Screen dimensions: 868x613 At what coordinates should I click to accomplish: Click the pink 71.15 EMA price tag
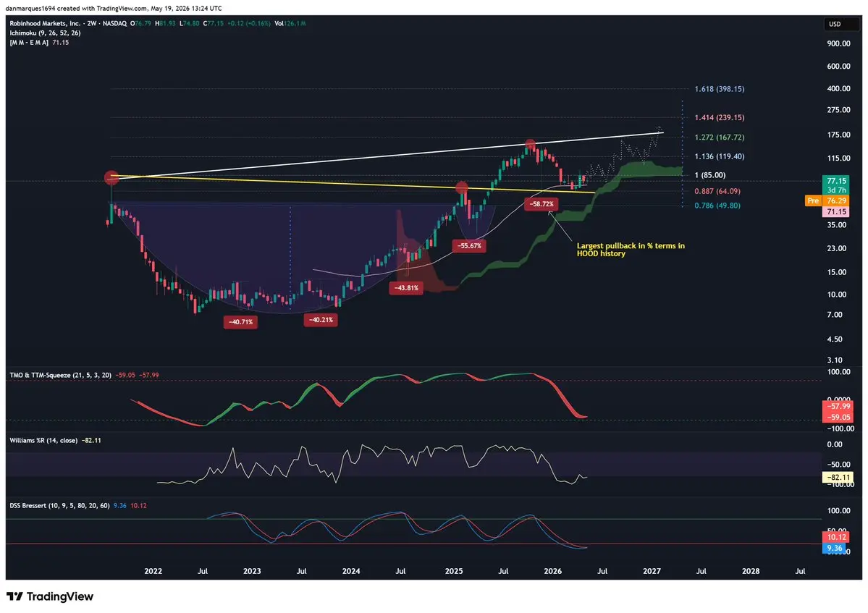(836, 212)
